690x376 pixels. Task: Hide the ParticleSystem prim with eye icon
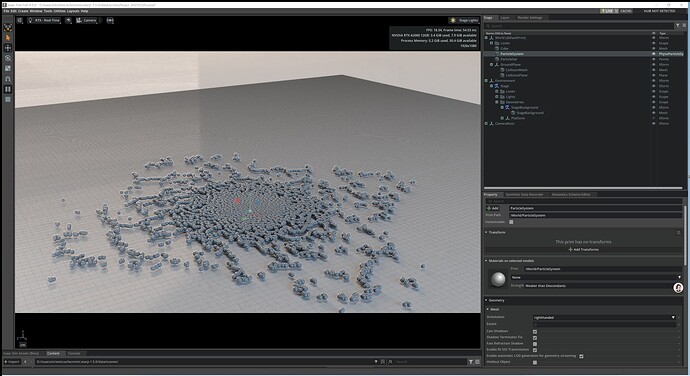(x=653, y=54)
